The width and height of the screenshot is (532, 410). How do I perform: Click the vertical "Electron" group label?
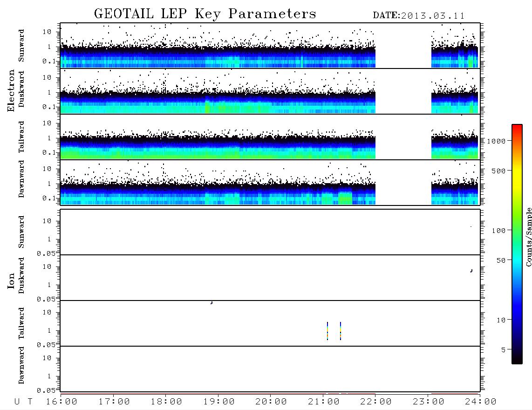[11, 90]
